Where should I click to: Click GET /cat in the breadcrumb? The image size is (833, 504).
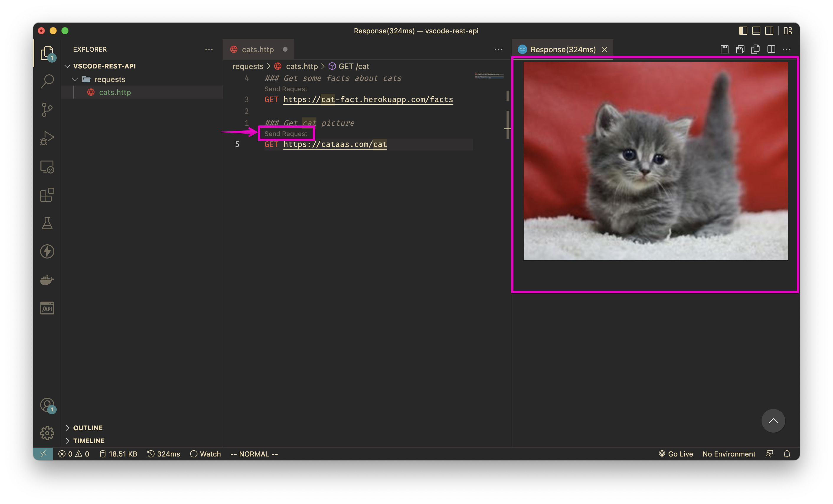click(354, 66)
